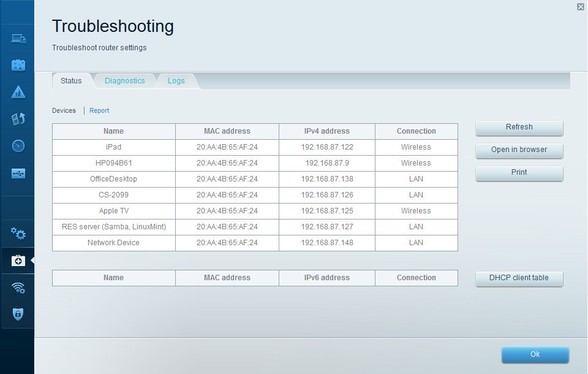
Task: Confirm with the Ok button
Action: tap(535, 354)
